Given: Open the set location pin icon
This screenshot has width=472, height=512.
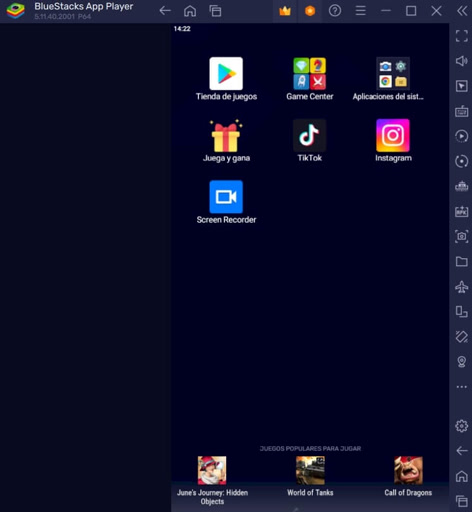Looking at the screenshot, I should (x=462, y=362).
